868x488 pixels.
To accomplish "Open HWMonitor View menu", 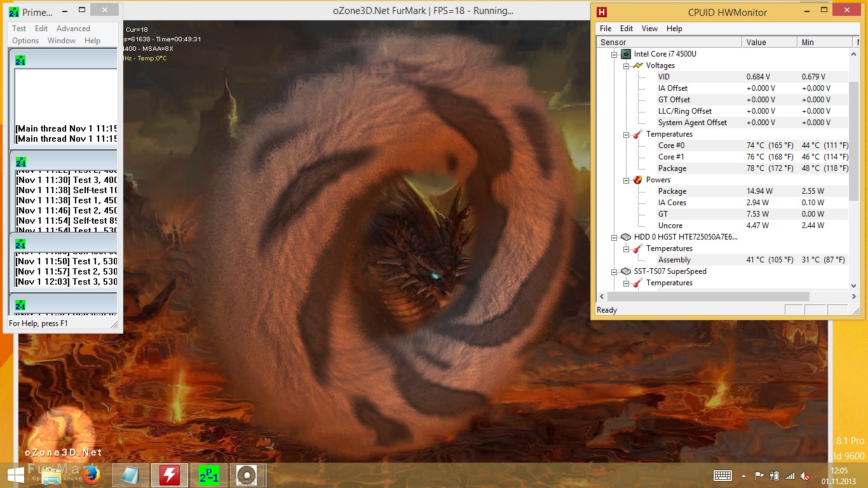I will pos(649,29).
